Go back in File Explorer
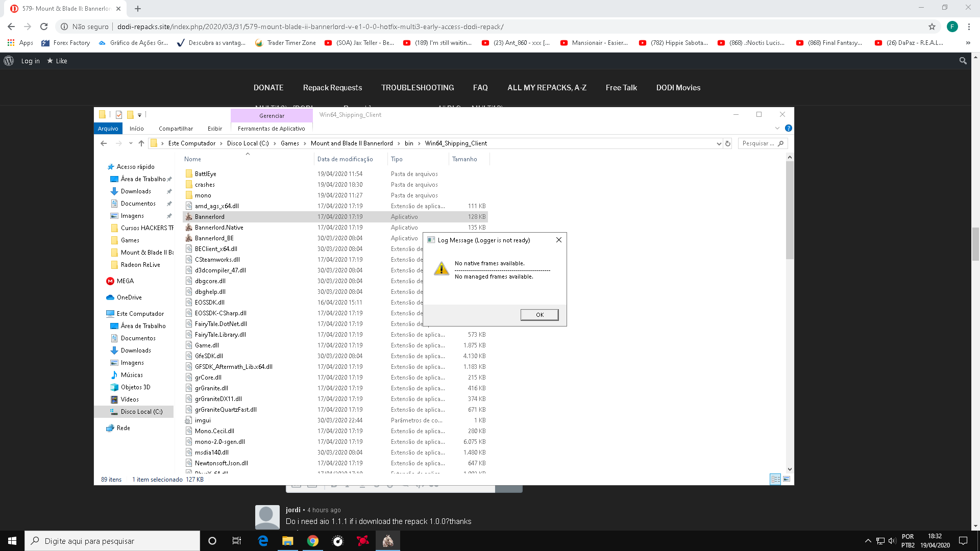 point(104,143)
